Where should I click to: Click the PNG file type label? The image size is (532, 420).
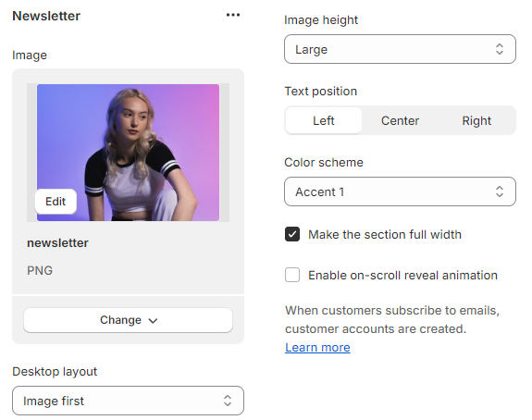click(x=40, y=270)
